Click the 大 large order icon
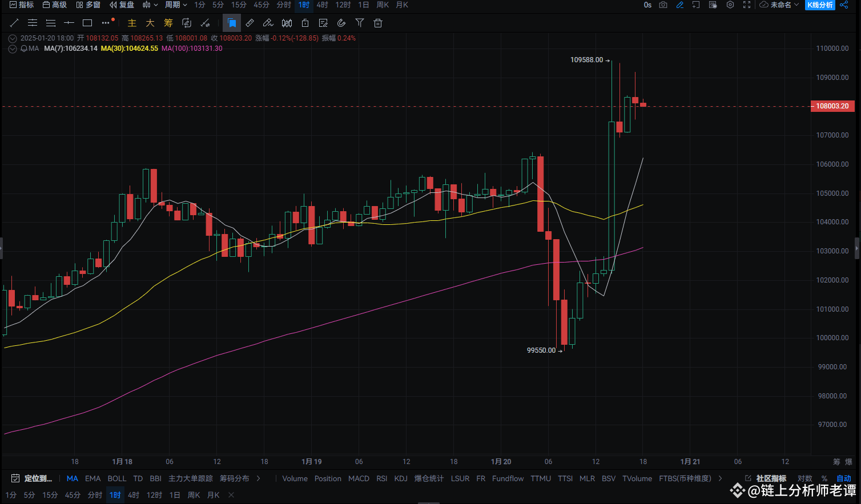861x504 pixels. 150,23
